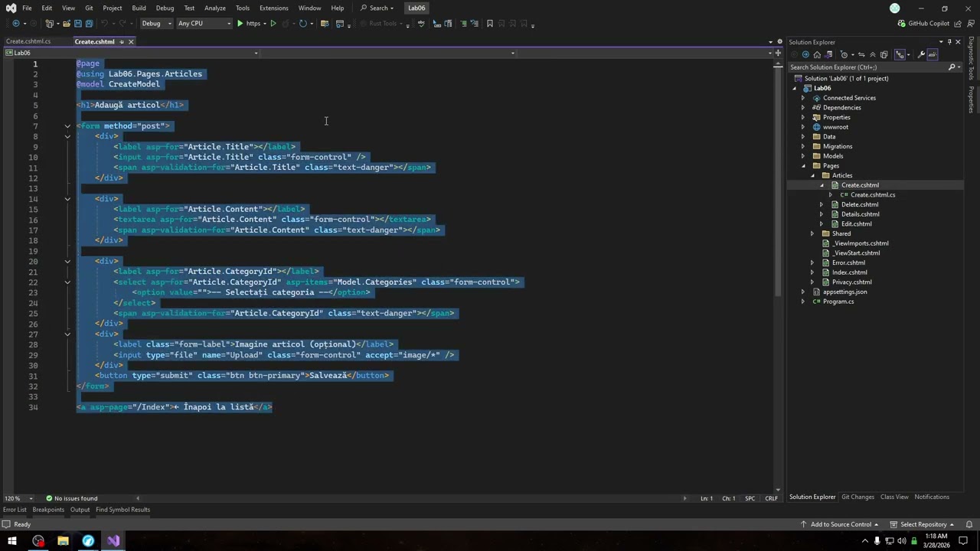
Task: Open Debug configuration dropdown
Action: (x=156, y=24)
